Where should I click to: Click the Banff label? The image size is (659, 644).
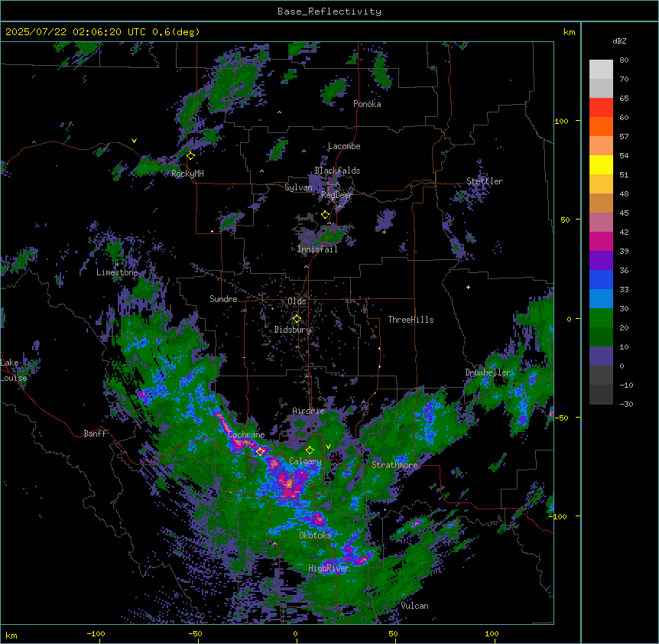tap(95, 434)
